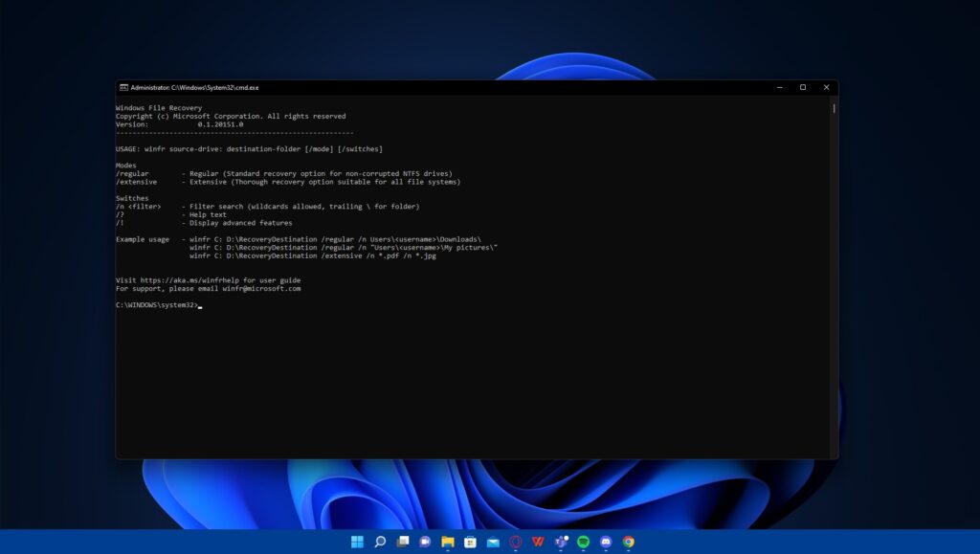Launch Microsoft Store from the taskbar
Image resolution: width=980 pixels, height=554 pixels.
point(470,542)
